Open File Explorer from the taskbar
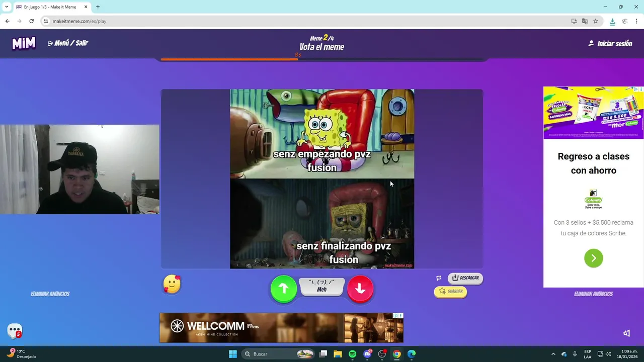644x362 pixels. (338, 354)
